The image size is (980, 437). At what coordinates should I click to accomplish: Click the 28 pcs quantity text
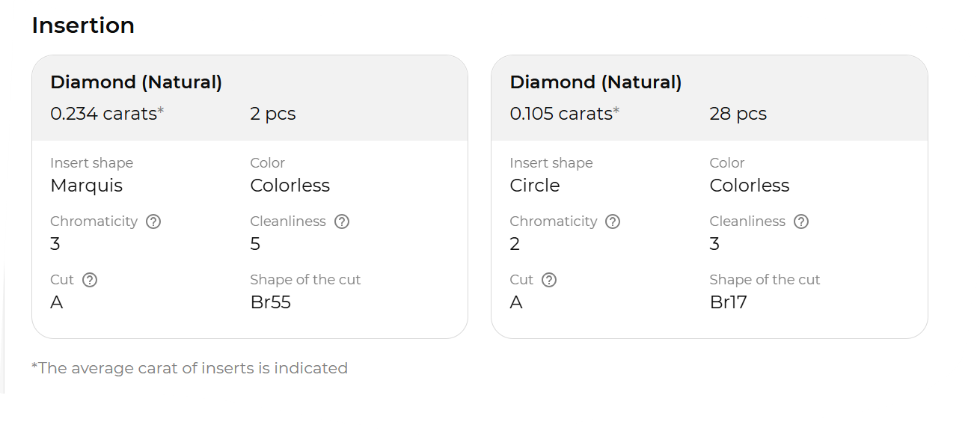738,114
